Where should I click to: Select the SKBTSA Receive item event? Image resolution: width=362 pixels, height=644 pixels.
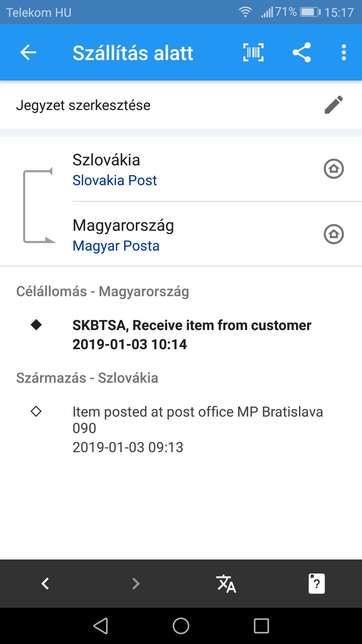[x=192, y=334]
